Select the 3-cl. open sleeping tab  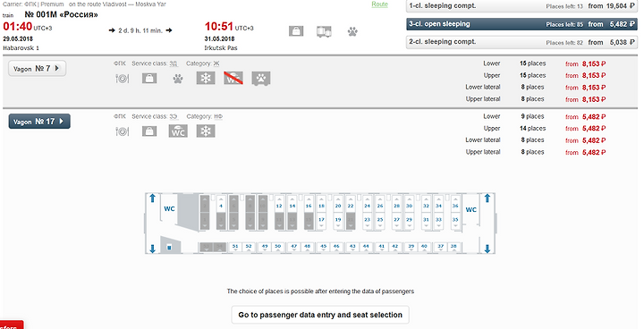521,24
